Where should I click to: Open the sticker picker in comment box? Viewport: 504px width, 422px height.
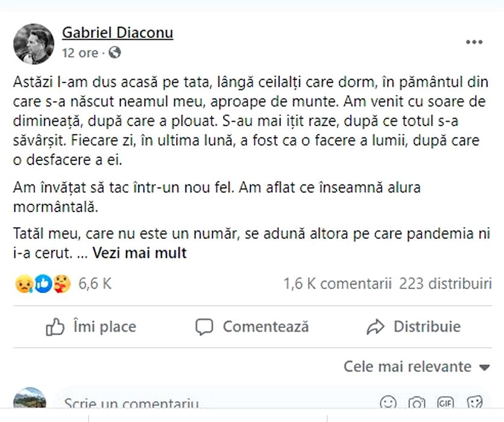tap(474, 403)
